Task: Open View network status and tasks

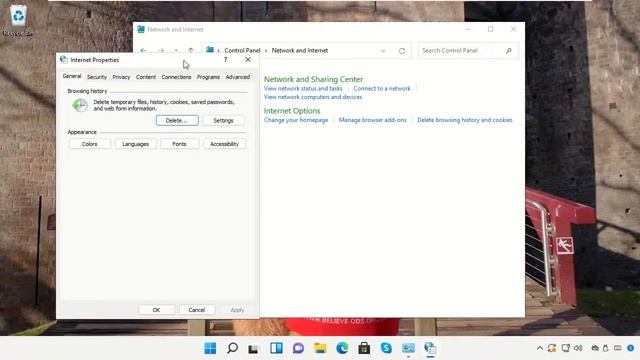Action: point(303,88)
